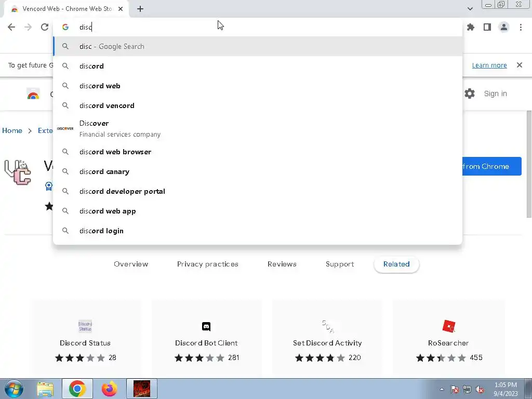Viewport: 532px width, 399px height.
Task: Choose 'discord web browser' suggestion
Action: (258, 152)
